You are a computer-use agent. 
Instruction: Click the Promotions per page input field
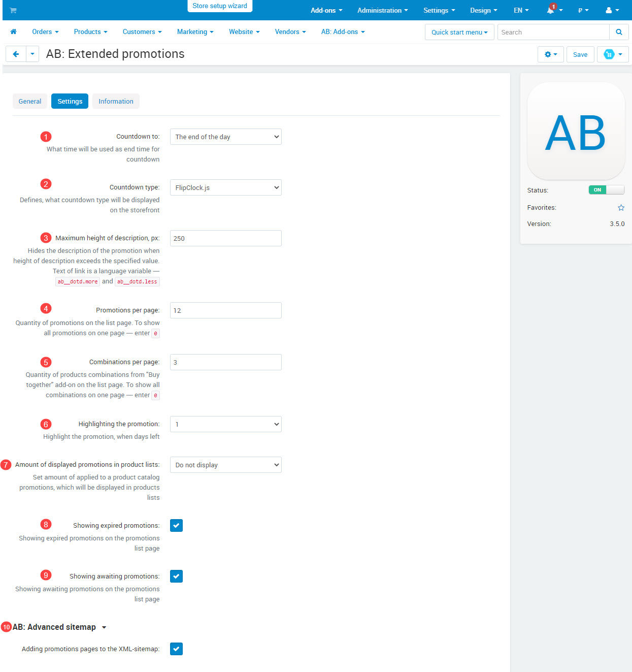[x=225, y=310]
